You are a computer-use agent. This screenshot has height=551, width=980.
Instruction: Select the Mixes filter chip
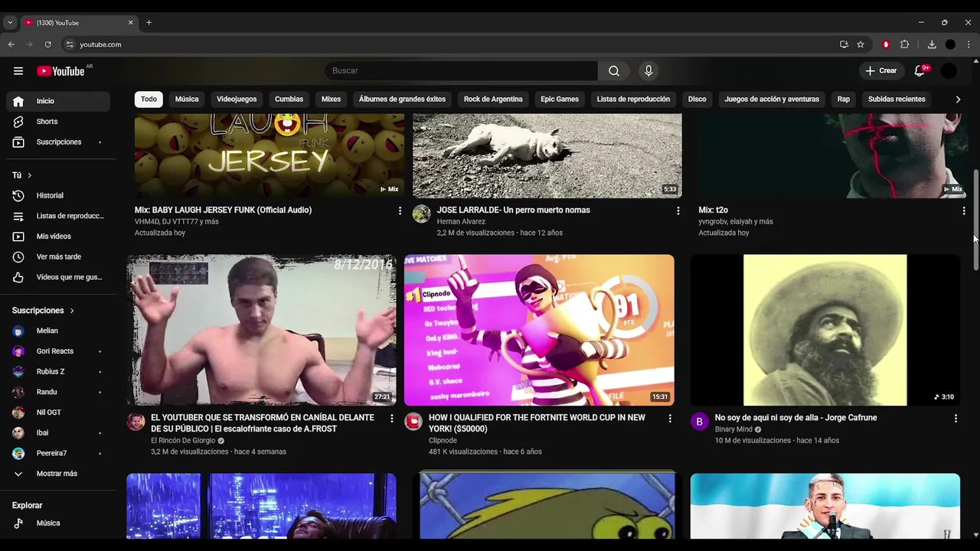coord(331,99)
